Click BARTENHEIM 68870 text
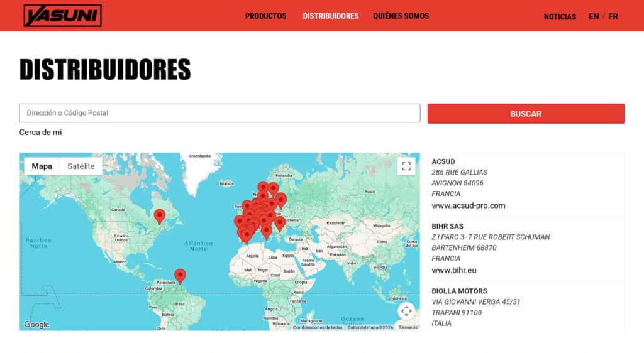 [464, 247]
